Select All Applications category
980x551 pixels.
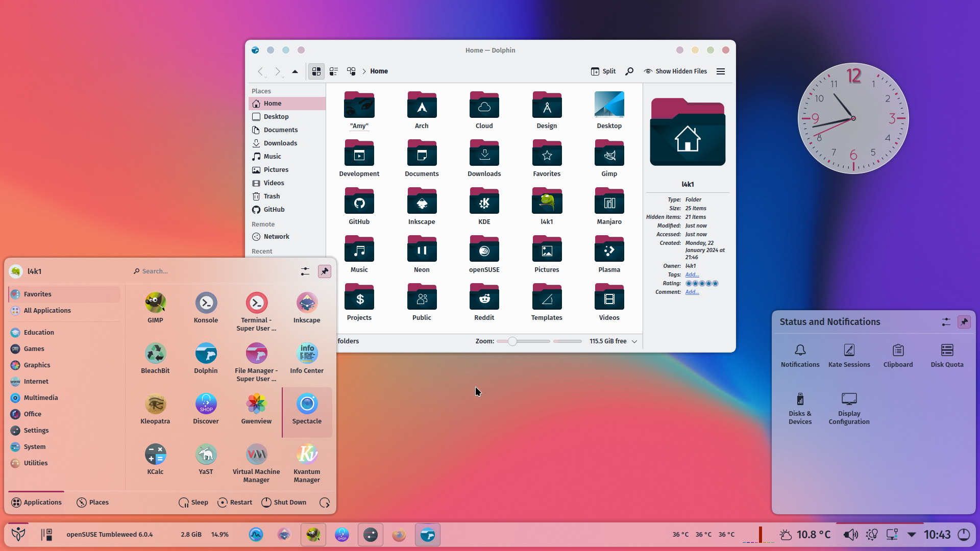pyautogui.click(x=64, y=311)
